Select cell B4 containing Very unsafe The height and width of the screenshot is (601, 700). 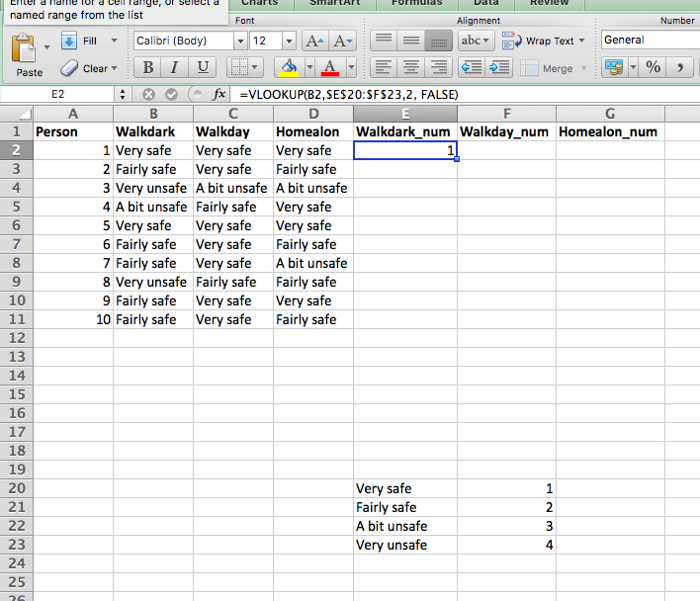click(153, 188)
